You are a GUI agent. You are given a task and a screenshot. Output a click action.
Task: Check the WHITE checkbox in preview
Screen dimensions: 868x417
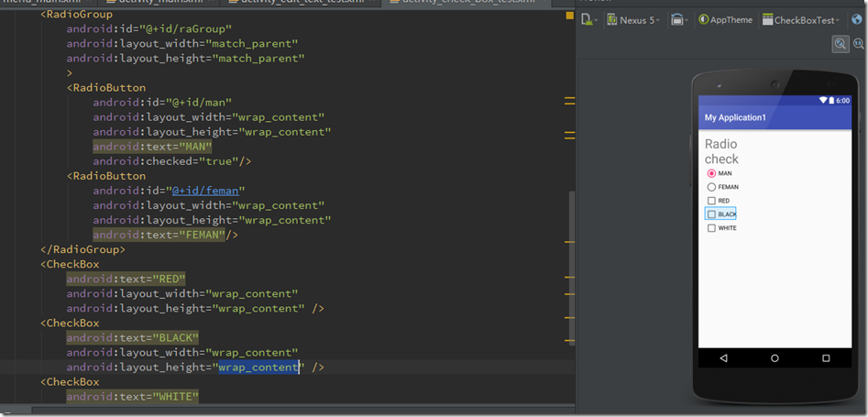[711, 228]
